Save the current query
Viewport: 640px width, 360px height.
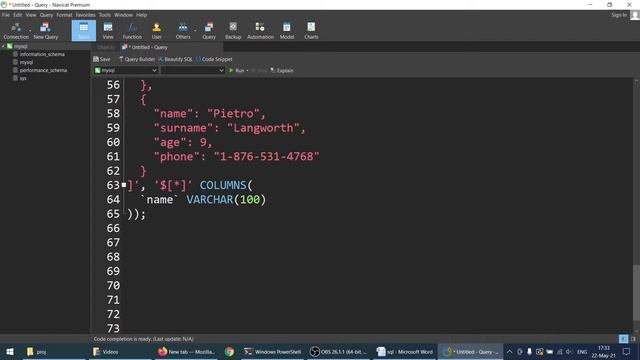tap(102, 59)
